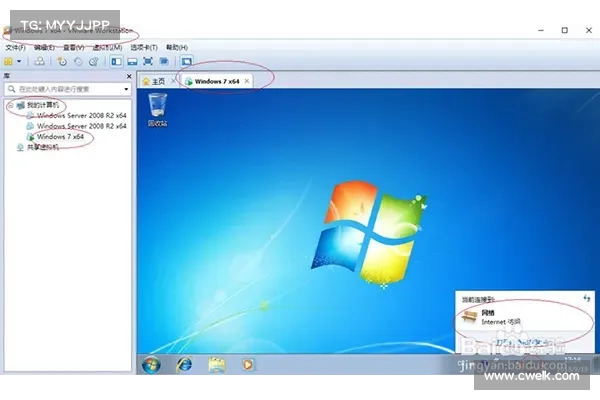This screenshot has width=600, height=400.
Task: Open the library search box dropdown arrow
Action: 127,90
